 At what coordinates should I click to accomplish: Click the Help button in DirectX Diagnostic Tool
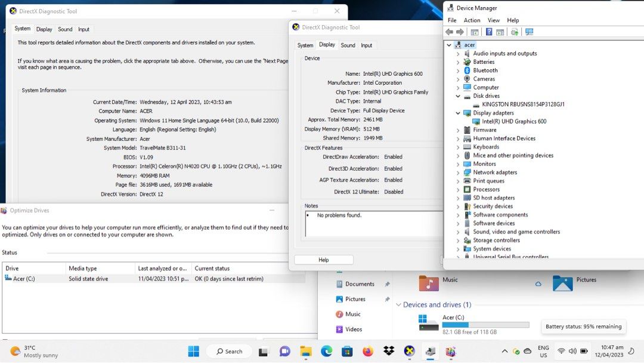(x=323, y=260)
